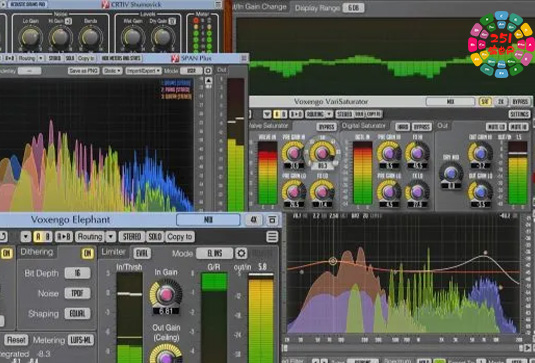Viewport: 535px width, 363px height.
Task: Click the 4X oversampling button in Elephant
Action: pyautogui.click(x=254, y=220)
